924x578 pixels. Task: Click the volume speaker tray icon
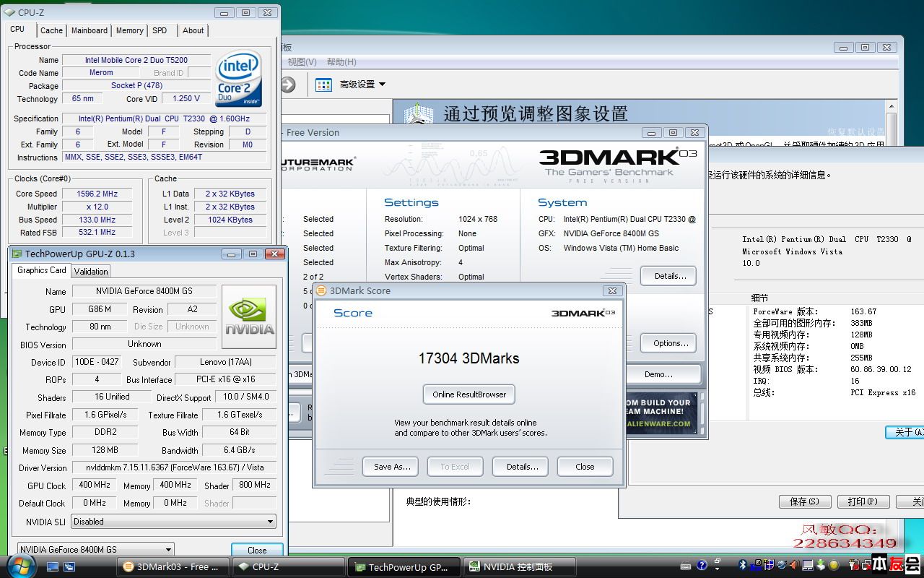[796, 565]
